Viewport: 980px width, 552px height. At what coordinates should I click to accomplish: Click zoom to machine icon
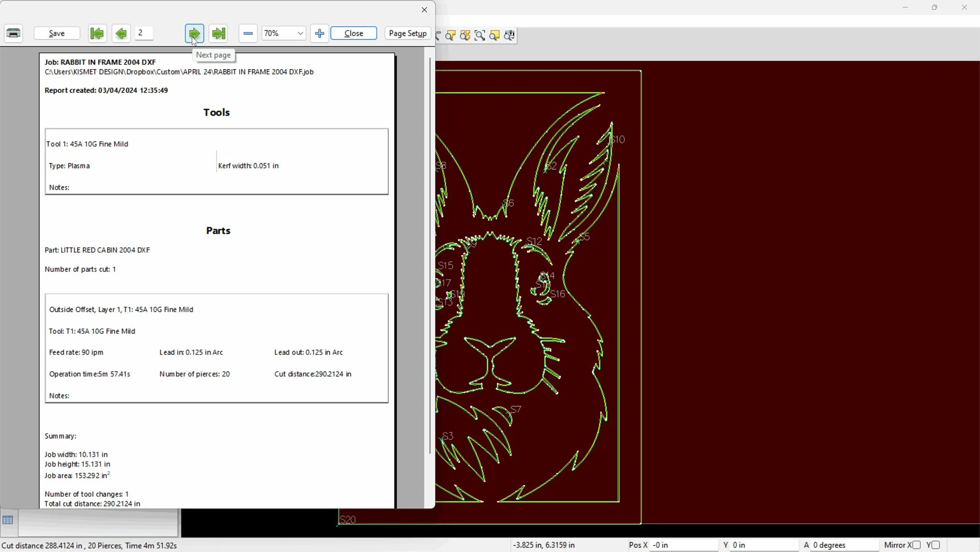[x=509, y=36]
